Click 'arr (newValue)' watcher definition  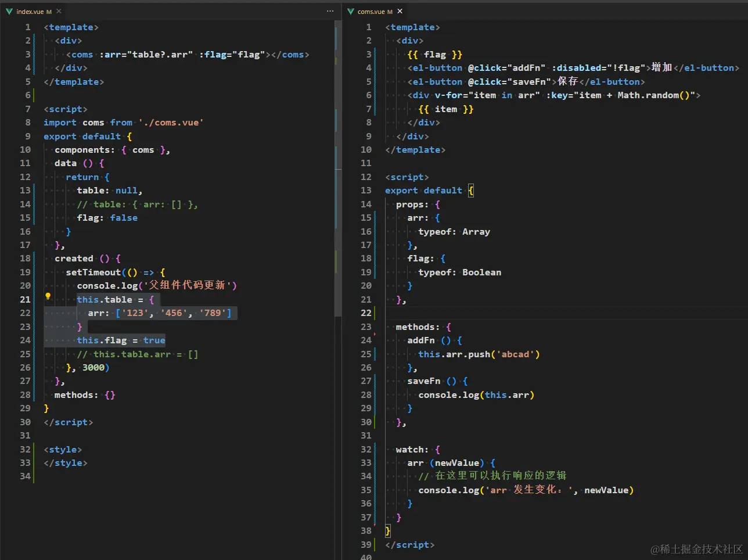[446, 463]
